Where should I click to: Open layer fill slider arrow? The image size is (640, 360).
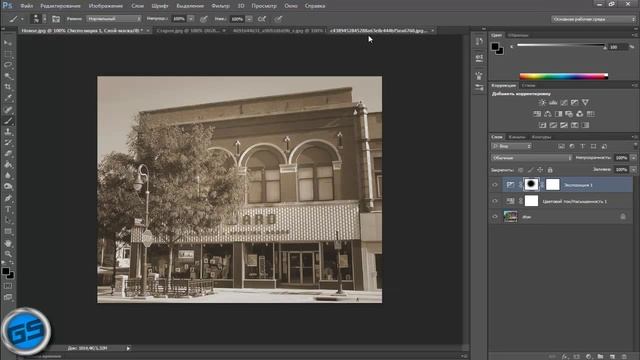coord(633,169)
